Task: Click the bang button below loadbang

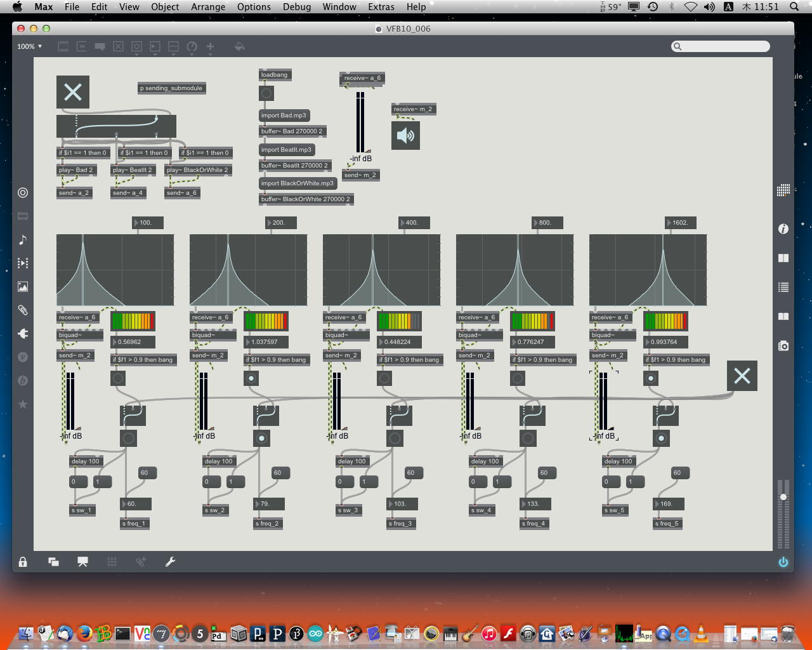Action: pyautogui.click(x=266, y=93)
